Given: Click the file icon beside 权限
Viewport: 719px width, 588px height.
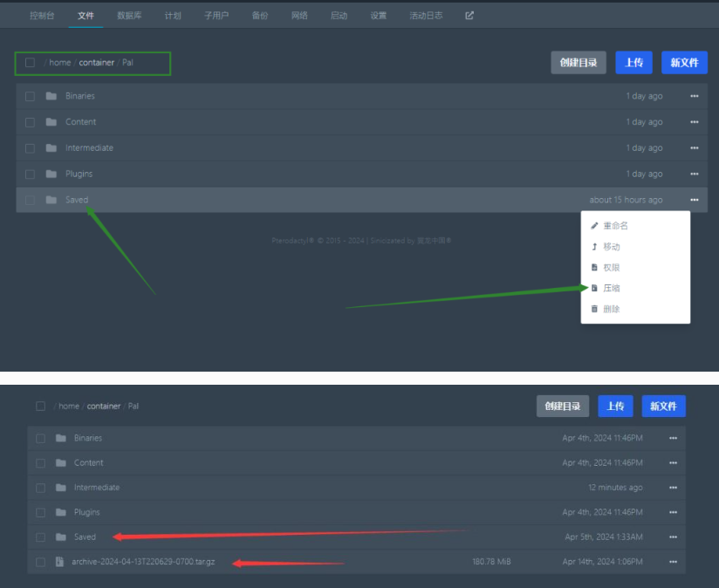Looking at the screenshot, I should tap(595, 267).
